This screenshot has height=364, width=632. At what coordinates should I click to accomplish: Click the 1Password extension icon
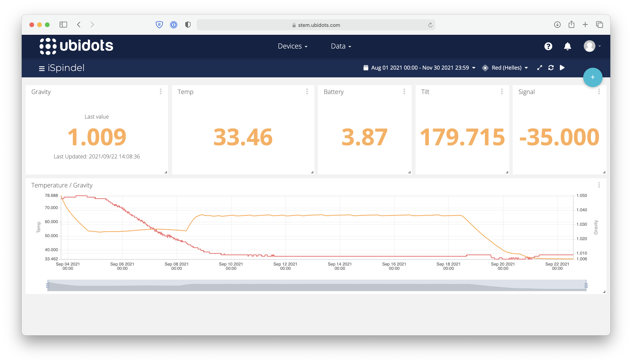pos(173,25)
